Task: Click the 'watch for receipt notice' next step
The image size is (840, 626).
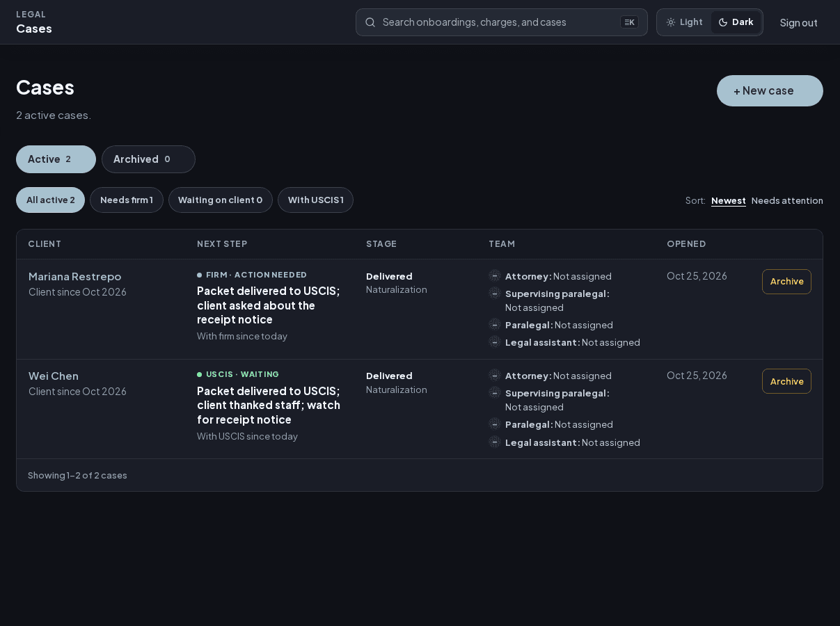Action: point(269,405)
